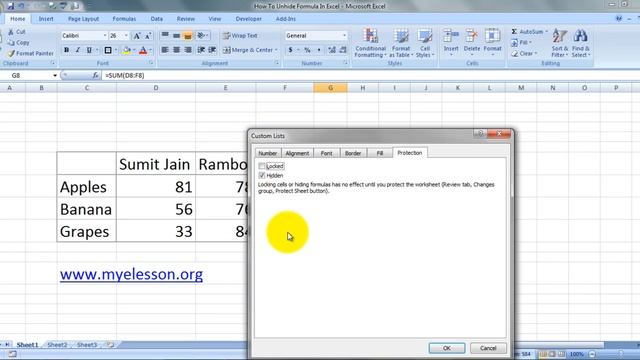Open the General number format dropdown
This screenshot has width=640, height=360.
[x=344, y=36]
